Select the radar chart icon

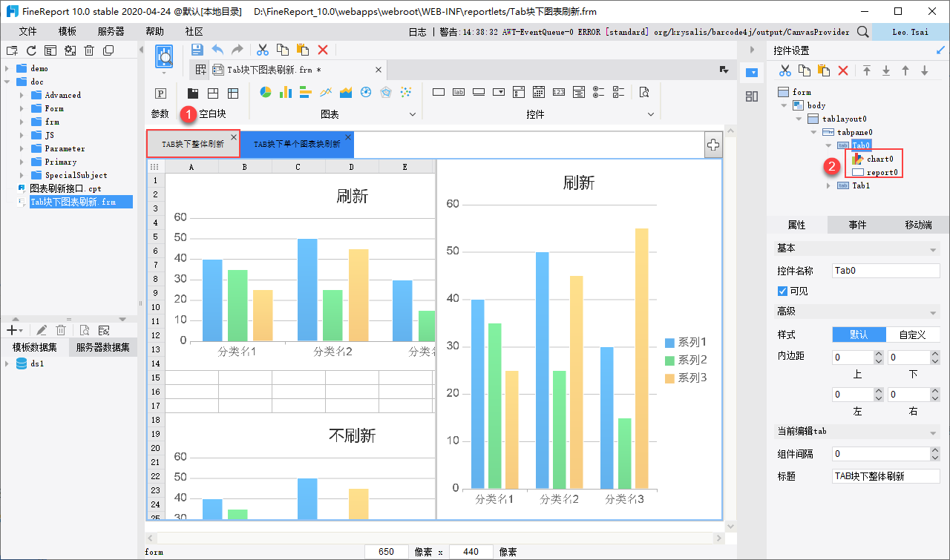pyautogui.click(x=385, y=92)
